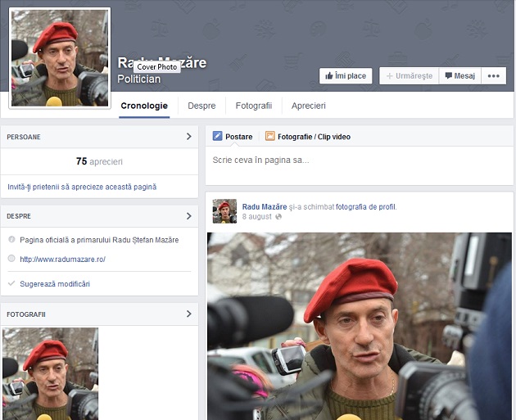The width and height of the screenshot is (516, 420).
Task: Open the Aprecieri tab
Action: (308, 106)
